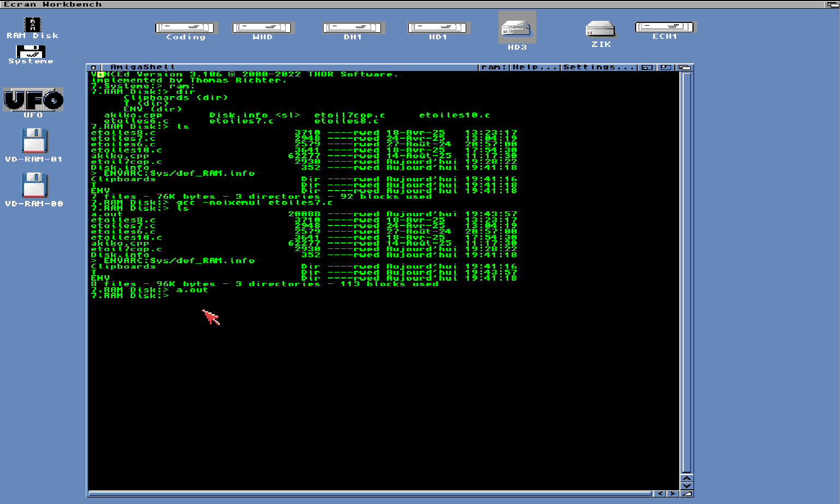Viewport: 840px width, 504px height.
Task: Click the "113 blocks used" text
Action: pos(389,284)
